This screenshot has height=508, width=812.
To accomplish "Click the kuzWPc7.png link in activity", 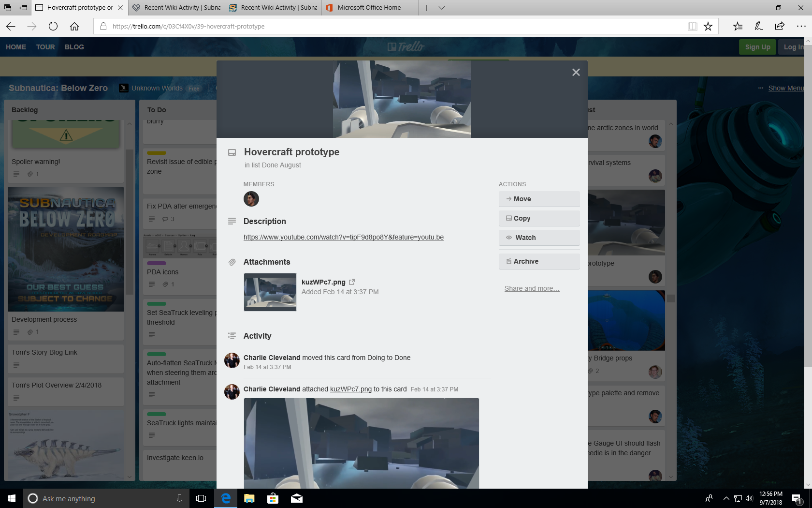I will tap(351, 389).
